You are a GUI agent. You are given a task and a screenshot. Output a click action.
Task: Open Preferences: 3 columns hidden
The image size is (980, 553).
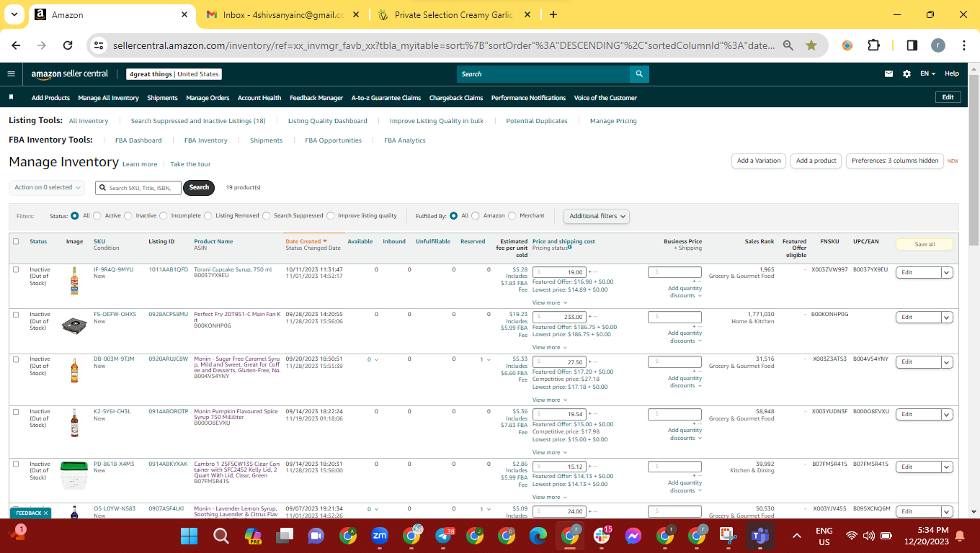coord(895,161)
